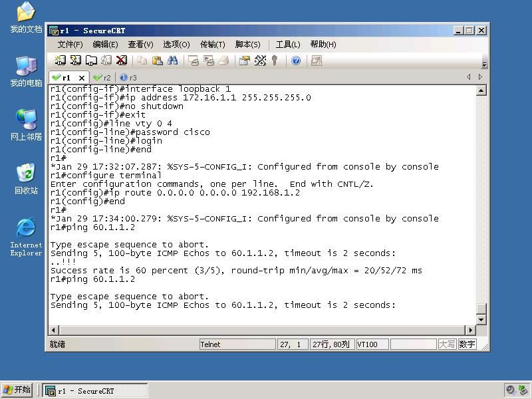Click the 'VT100' status bar entry
This screenshot has height=399, width=532.
[x=372, y=344]
